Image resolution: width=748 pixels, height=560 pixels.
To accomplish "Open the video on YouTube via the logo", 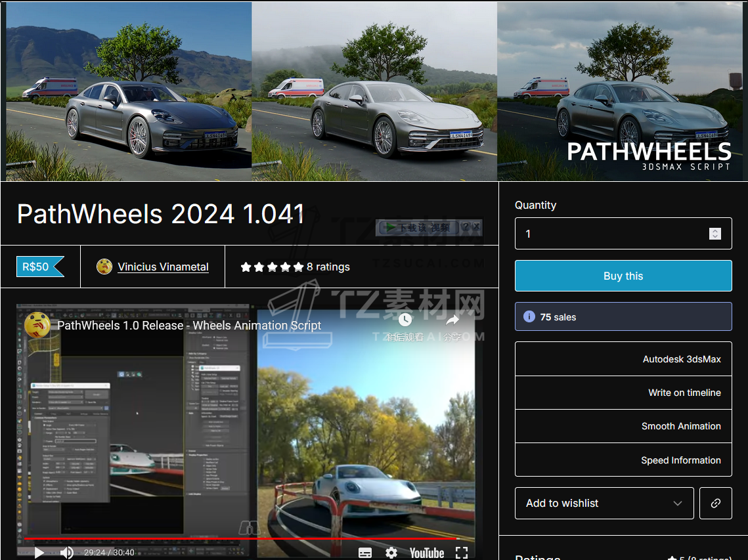I will coord(426,552).
